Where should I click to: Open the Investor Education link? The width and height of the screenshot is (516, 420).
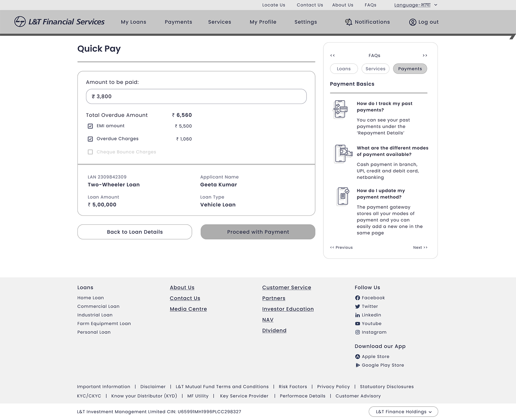click(x=288, y=309)
